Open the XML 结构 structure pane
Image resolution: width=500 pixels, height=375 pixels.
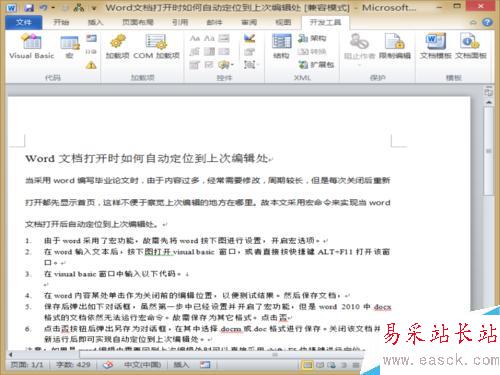pos(282,47)
